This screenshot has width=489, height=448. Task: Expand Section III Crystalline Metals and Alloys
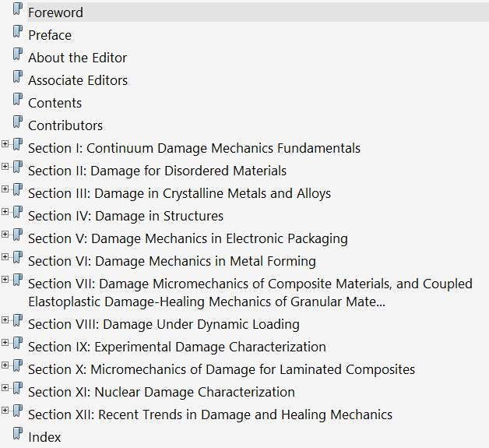[5, 189]
